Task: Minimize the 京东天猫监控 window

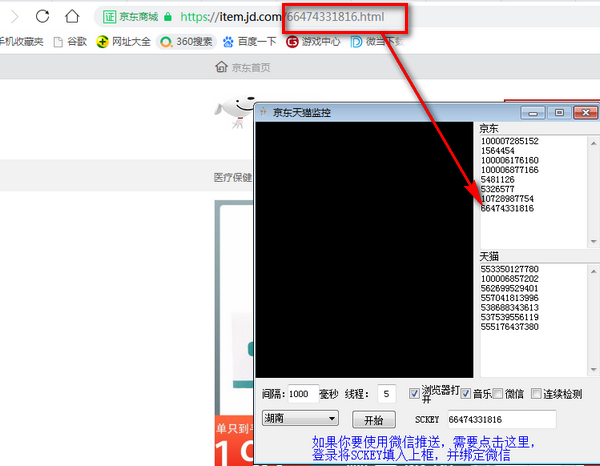Action: coord(533,113)
